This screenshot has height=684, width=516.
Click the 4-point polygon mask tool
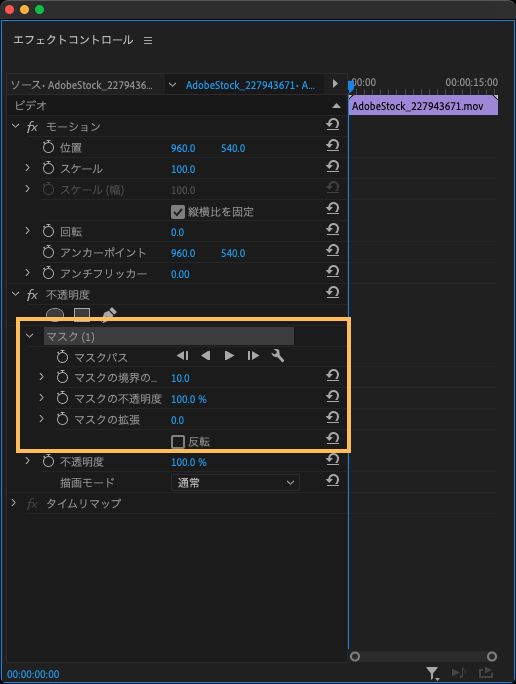point(82,314)
